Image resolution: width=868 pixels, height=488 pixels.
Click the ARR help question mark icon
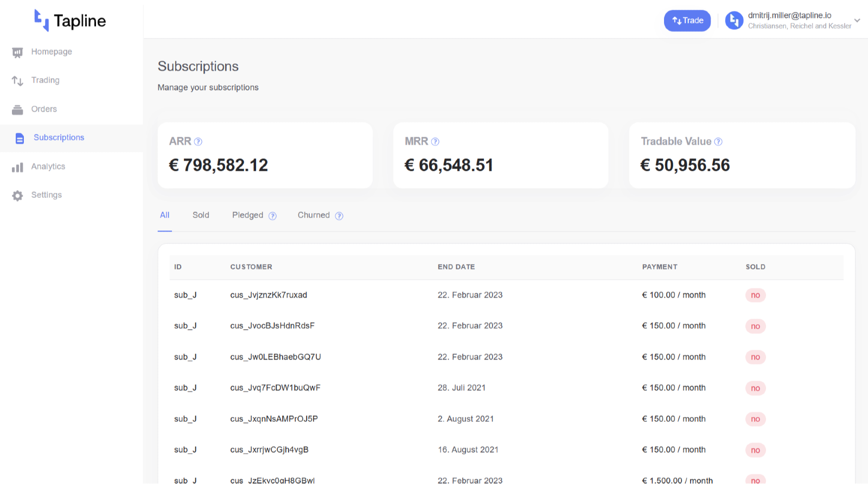(198, 142)
